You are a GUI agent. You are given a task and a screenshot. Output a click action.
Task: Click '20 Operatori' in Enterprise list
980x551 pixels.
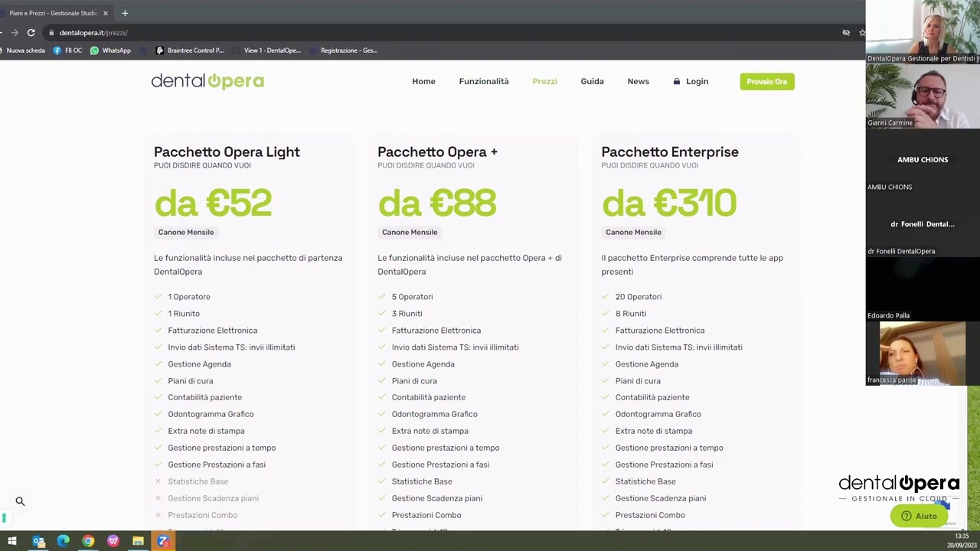[639, 297]
